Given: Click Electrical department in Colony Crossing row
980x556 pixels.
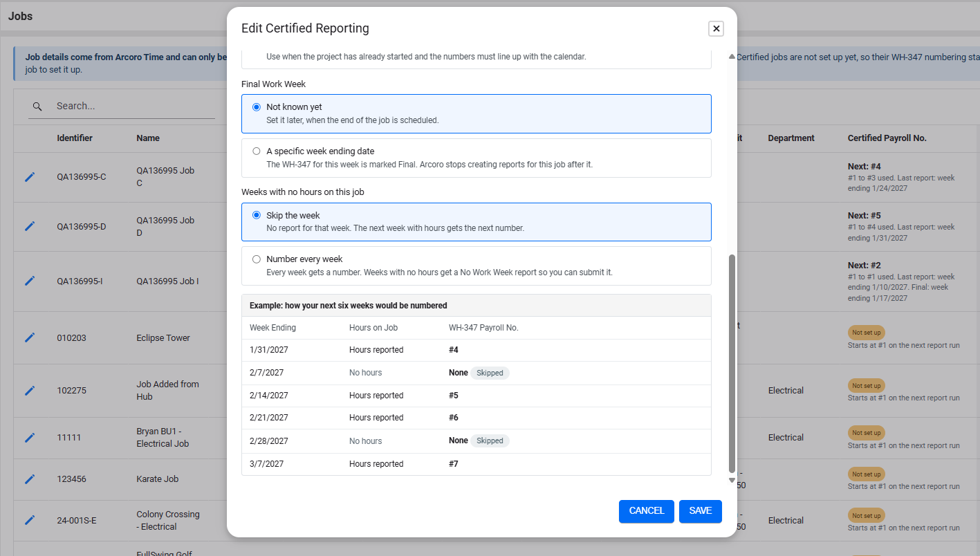Looking at the screenshot, I should pos(786,520).
